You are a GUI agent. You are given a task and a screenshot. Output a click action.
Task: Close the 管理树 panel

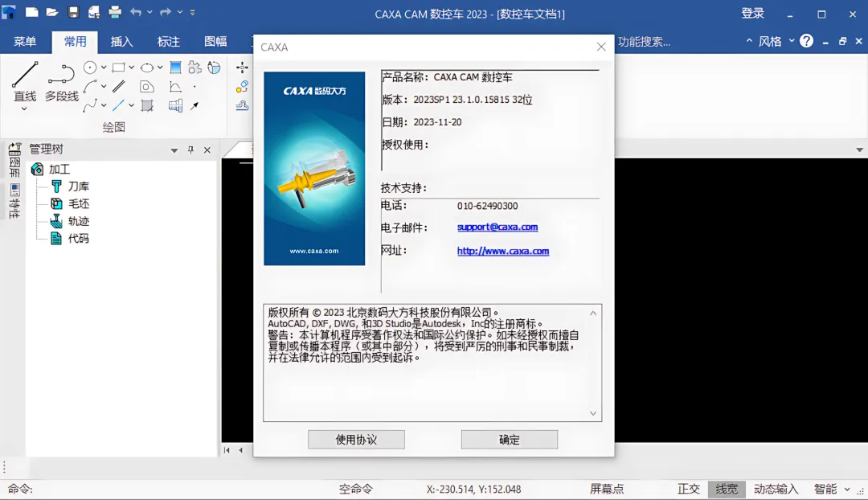[207, 150]
